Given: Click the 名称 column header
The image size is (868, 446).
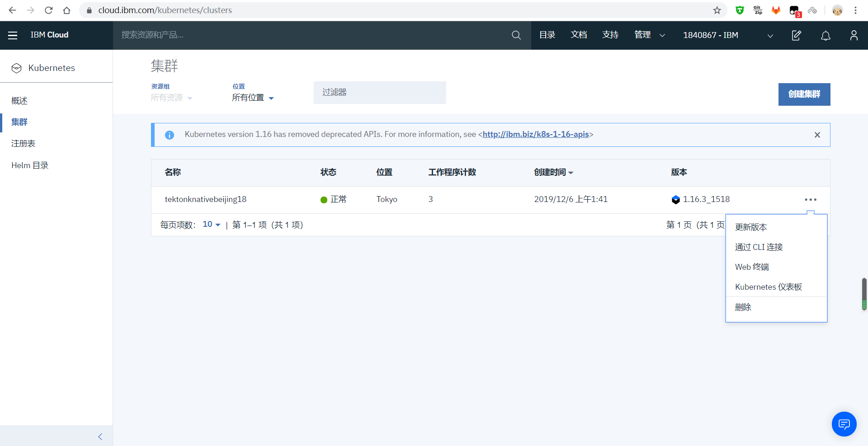Looking at the screenshot, I should (x=173, y=172).
